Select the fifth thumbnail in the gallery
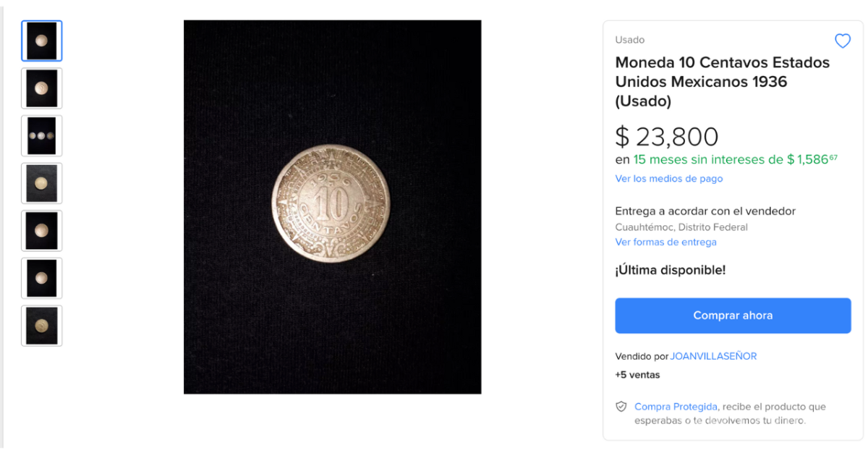This screenshot has height=456, width=868. 42,231
